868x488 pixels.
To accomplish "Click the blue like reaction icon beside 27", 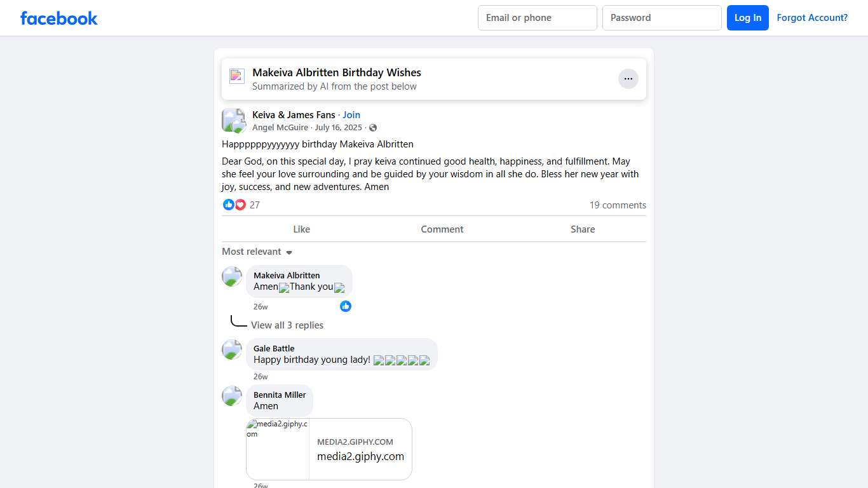I will coord(229,205).
